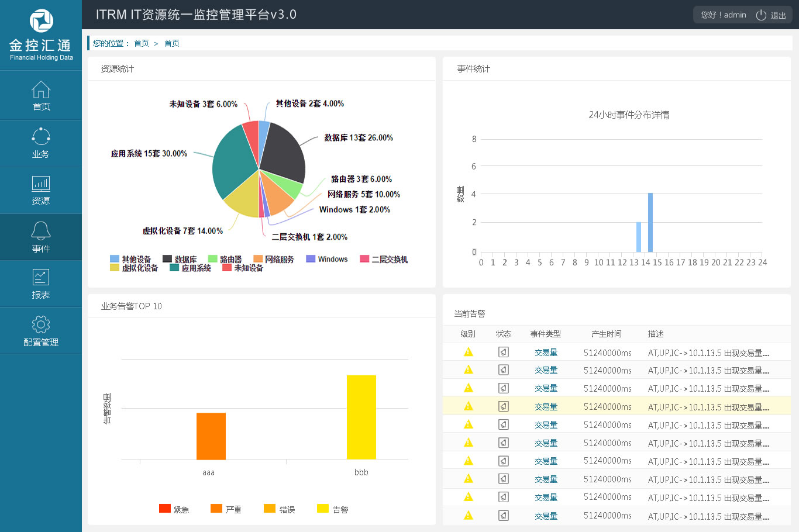Click the Windows 1套 2.00% label
The width and height of the screenshot is (799, 532).
[354, 209]
